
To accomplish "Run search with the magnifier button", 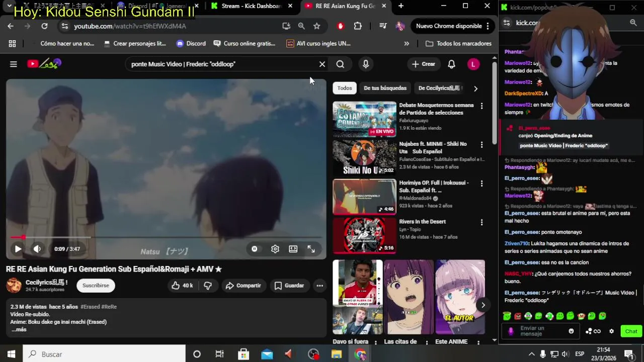I will [x=340, y=64].
